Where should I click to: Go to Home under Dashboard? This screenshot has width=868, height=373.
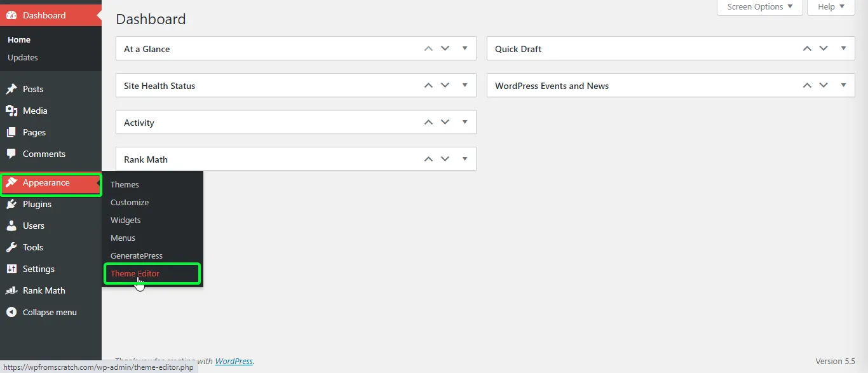[19, 39]
